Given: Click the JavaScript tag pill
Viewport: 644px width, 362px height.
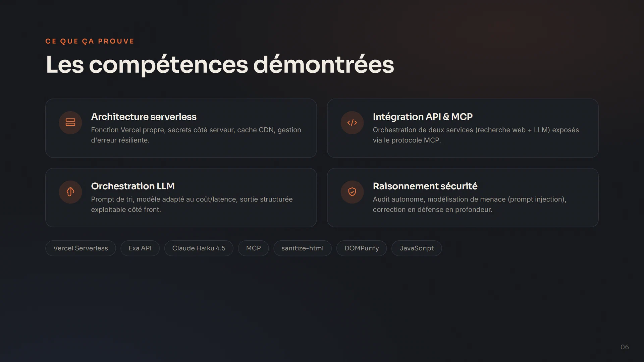Looking at the screenshot, I should coord(417,248).
